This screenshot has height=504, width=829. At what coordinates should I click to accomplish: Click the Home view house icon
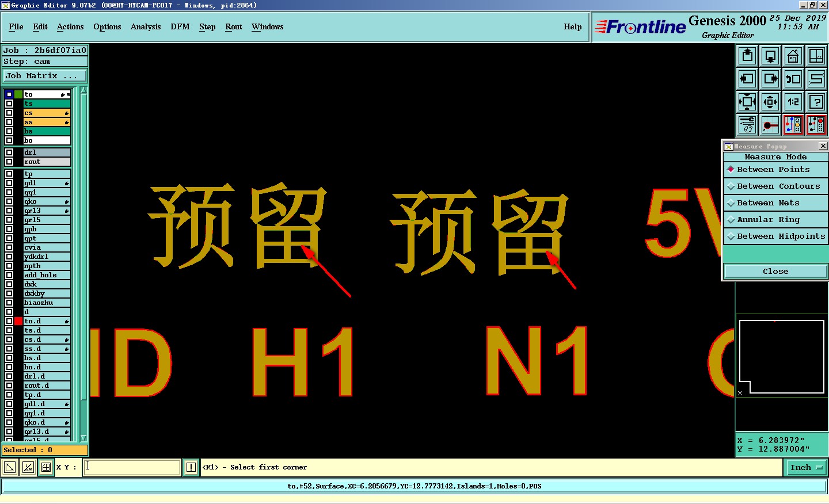pyautogui.click(x=793, y=56)
